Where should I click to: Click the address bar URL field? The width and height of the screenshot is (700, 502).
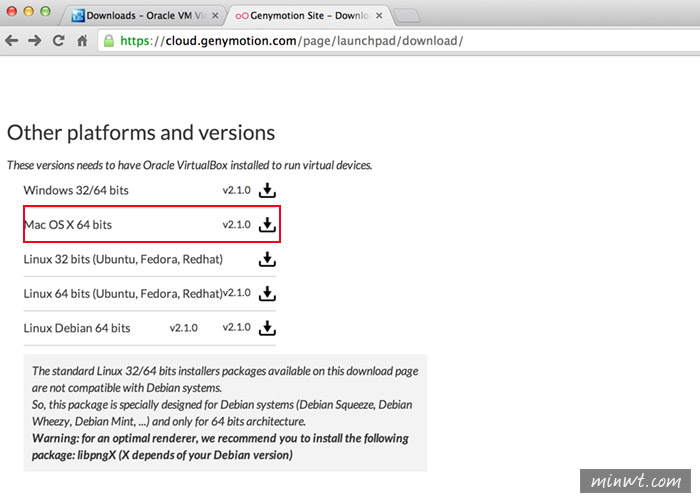pyautogui.click(x=399, y=41)
